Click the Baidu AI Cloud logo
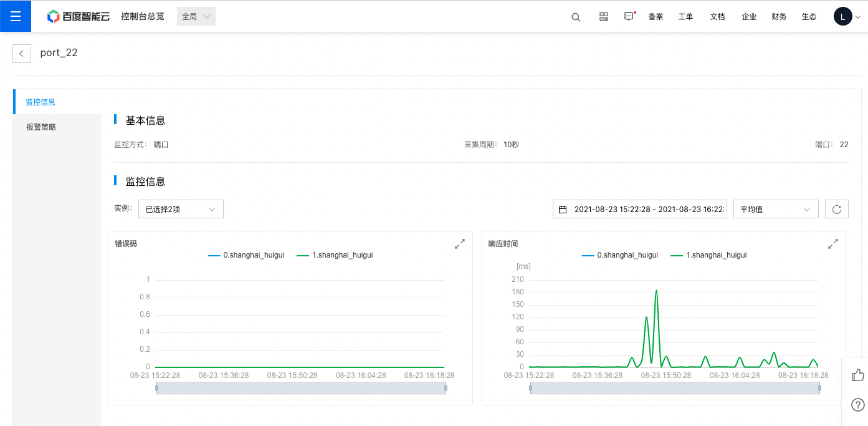This screenshot has width=868, height=426. [79, 17]
